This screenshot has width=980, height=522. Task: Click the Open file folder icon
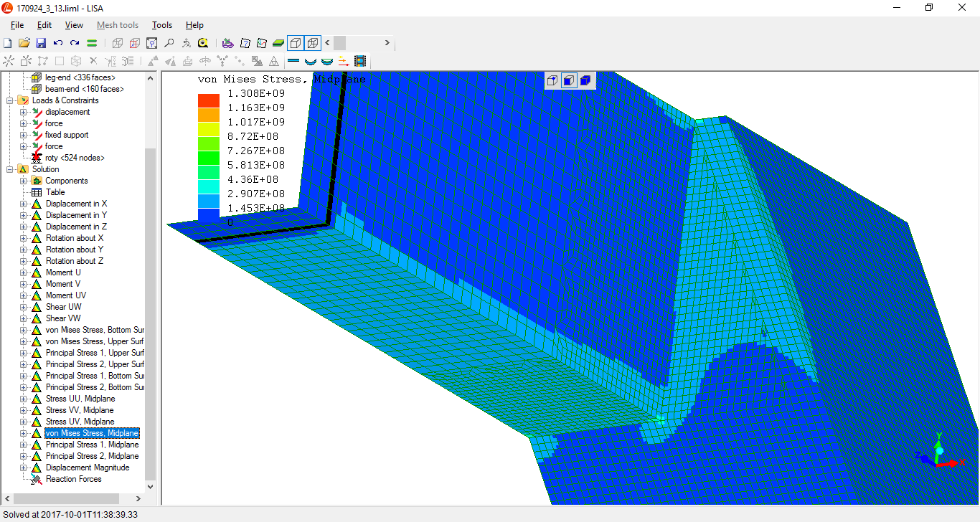click(24, 43)
